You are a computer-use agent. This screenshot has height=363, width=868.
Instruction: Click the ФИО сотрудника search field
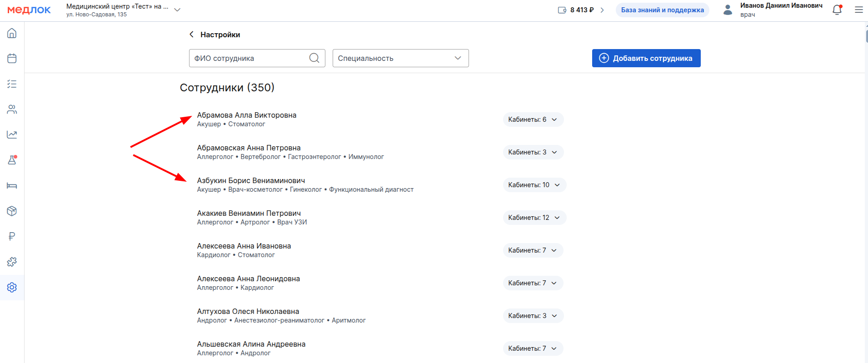pos(250,58)
